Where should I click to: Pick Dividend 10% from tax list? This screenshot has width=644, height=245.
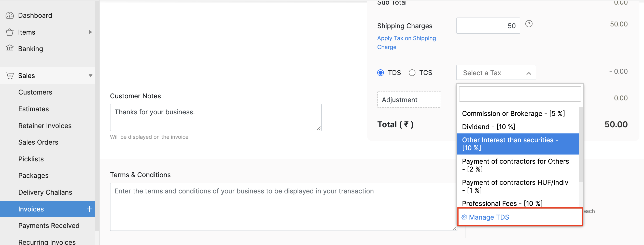tap(488, 127)
